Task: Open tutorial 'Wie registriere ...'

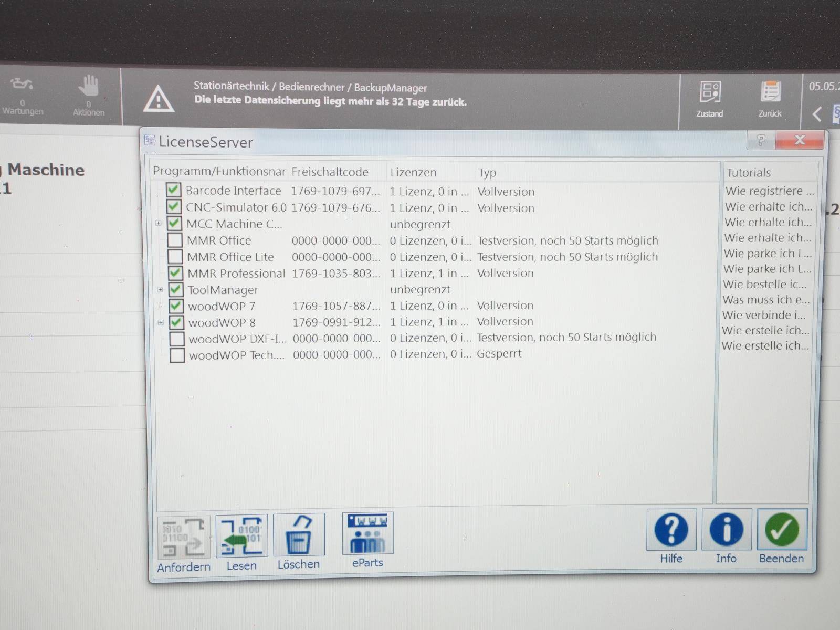Action: [770, 191]
